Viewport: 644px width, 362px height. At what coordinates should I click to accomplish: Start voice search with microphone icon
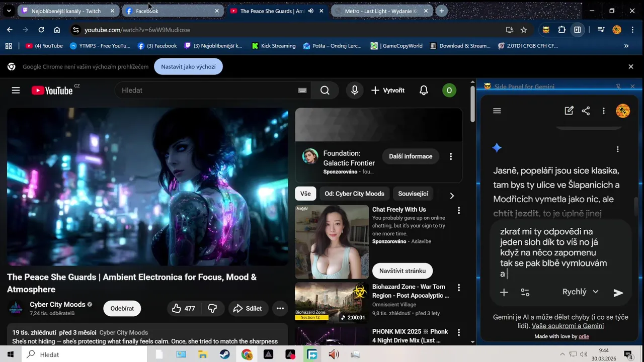pyautogui.click(x=355, y=90)
